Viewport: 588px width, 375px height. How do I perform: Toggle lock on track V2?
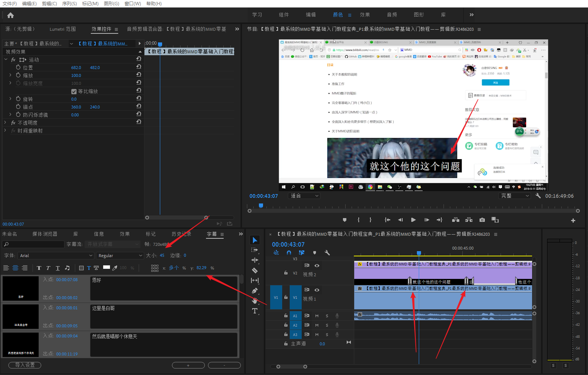point(286,273)
